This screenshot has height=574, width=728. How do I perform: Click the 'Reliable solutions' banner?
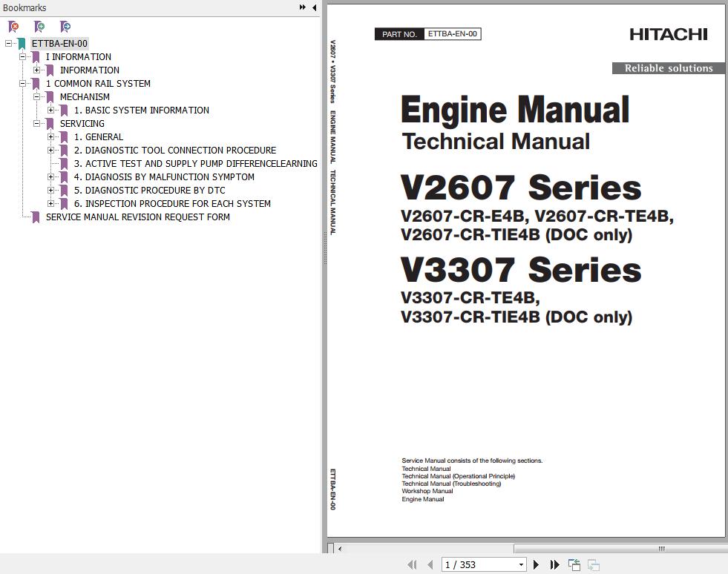tap(669, 68)
